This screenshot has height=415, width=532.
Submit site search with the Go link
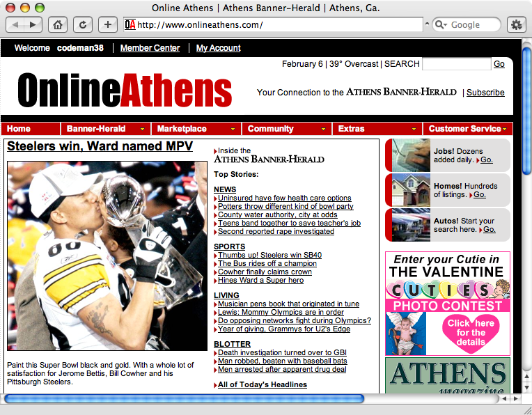499,64
